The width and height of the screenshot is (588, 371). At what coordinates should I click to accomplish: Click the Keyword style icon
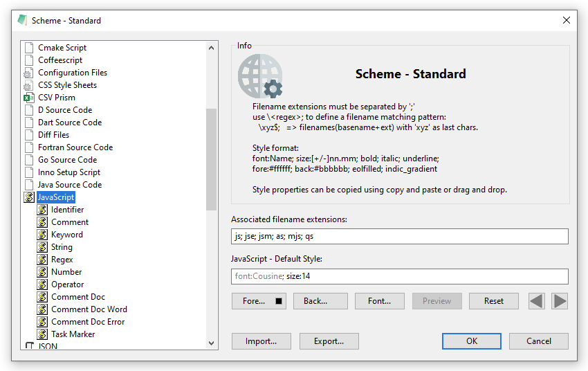point(42,235)
